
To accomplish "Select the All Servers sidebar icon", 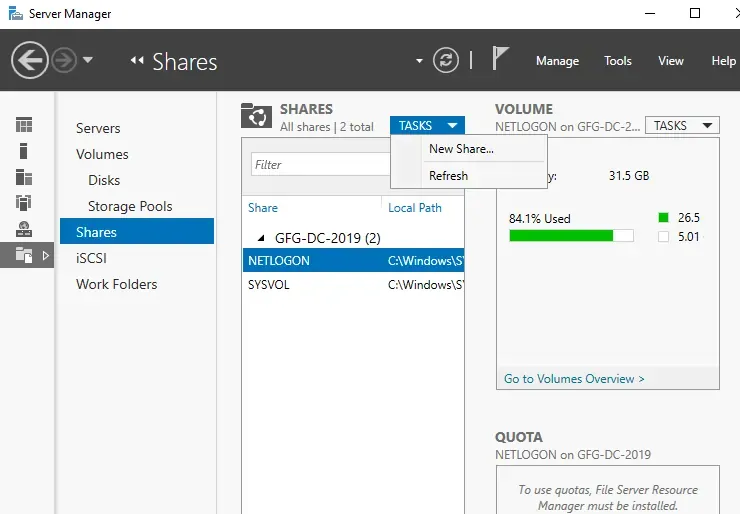I will pos(24,177).
